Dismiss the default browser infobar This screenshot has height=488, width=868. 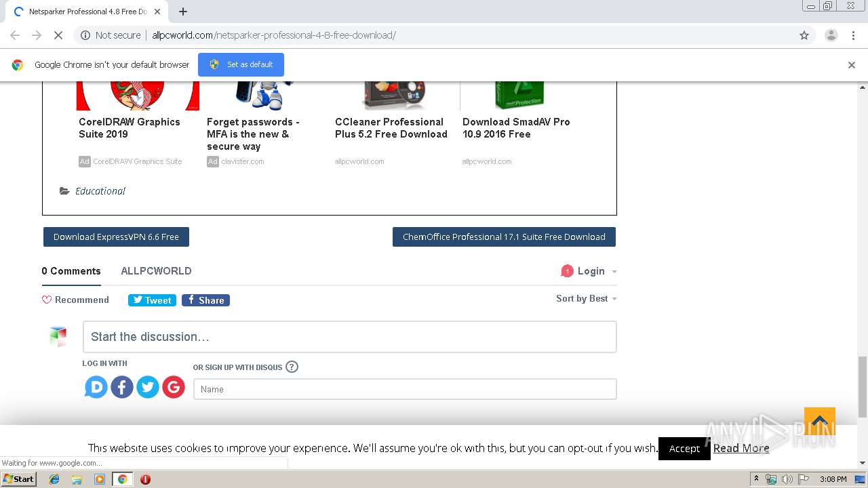[x=852, y=65]
